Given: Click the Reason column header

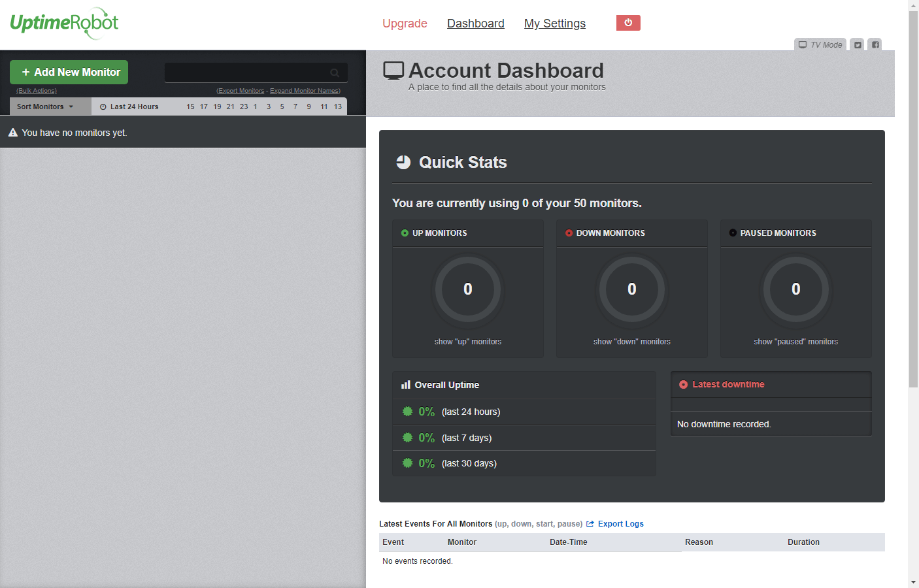Looking at the screenshot, I should click(x=699, y=542).
